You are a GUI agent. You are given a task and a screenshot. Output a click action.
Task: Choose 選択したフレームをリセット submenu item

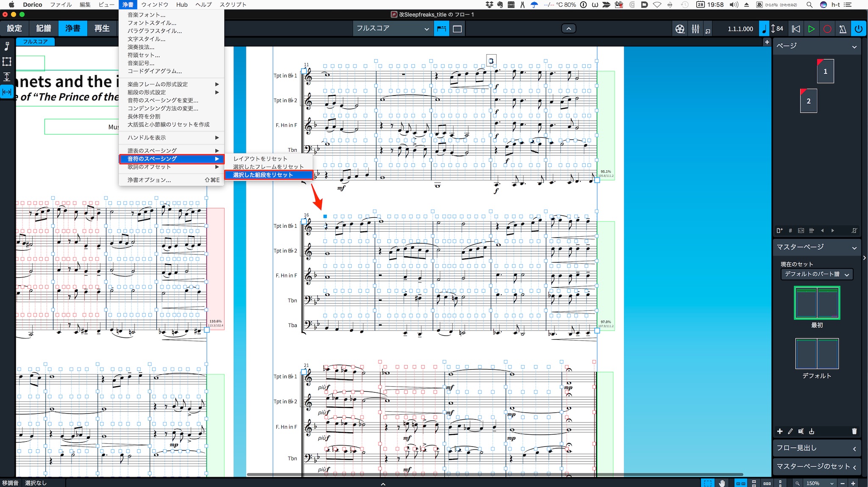pyautogui.click(x=268, y=166)
